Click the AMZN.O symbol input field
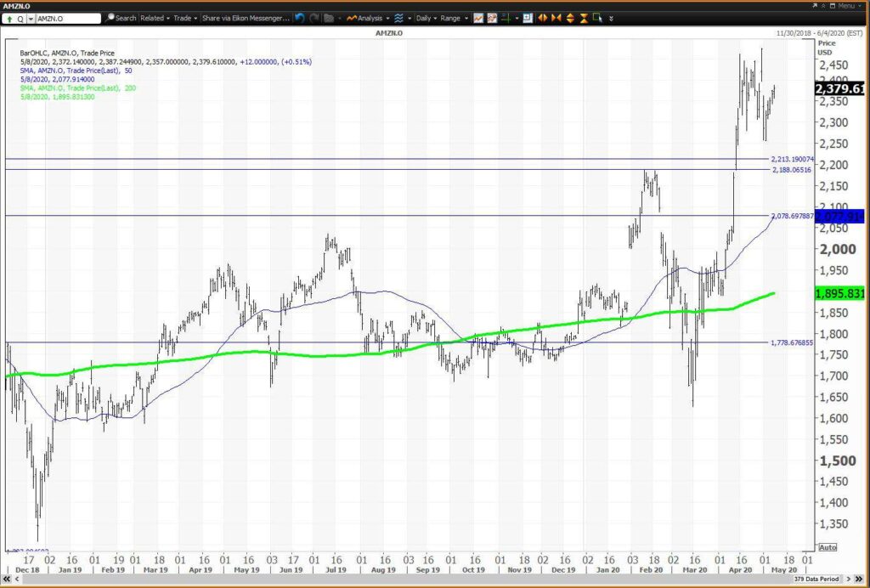This screenshot has width=870, height=588. [x=68, y=19]
